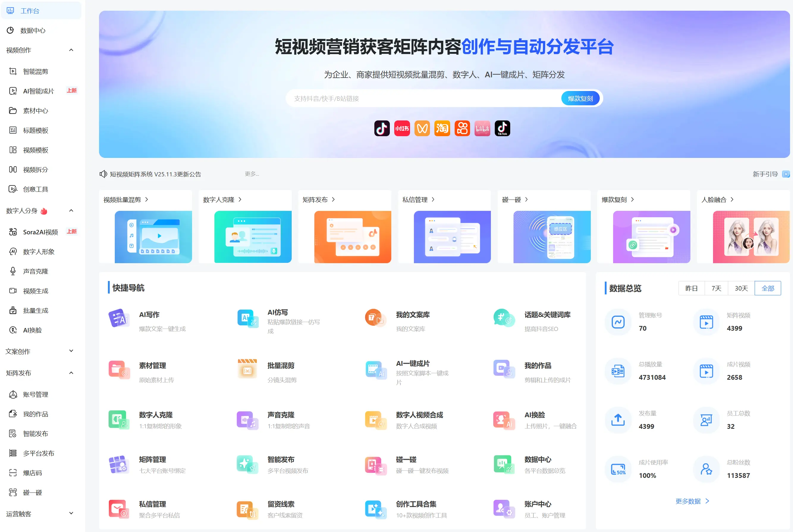The width and height of the screenshot is (793, 532).
Task: Select 昨日 data range option
Action: pyautogui.click(x=691, y=288)
